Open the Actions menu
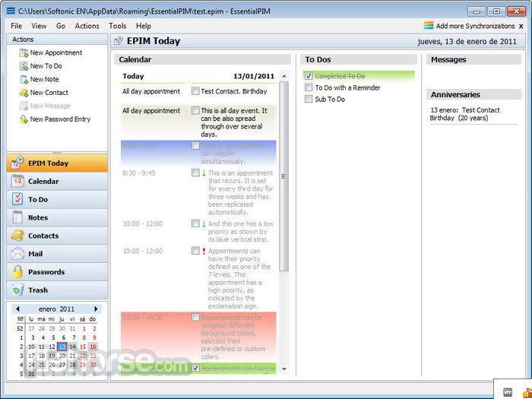The width and height of the screenshot is (532, 399). (87, 26)
